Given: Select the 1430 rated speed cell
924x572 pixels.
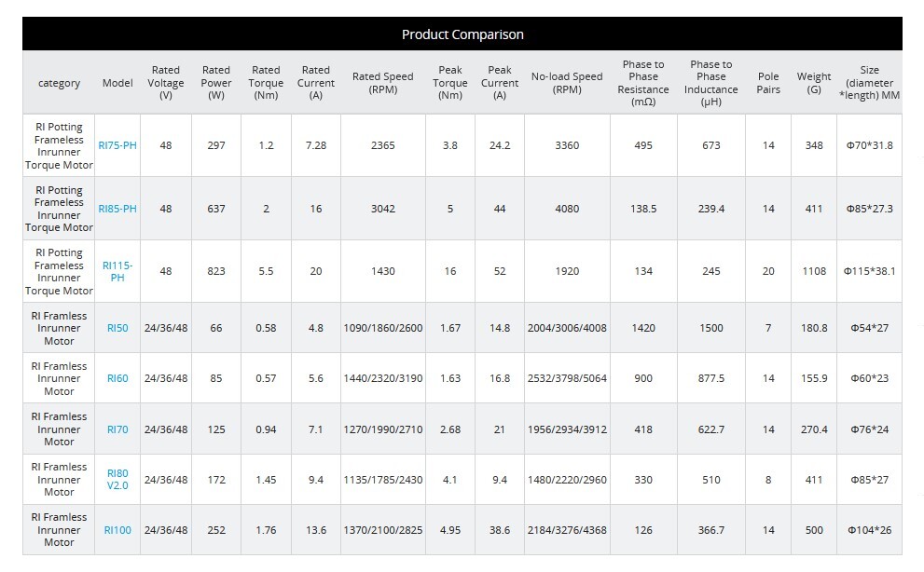Looking at the screenshot, I should (x=383, y=271).
